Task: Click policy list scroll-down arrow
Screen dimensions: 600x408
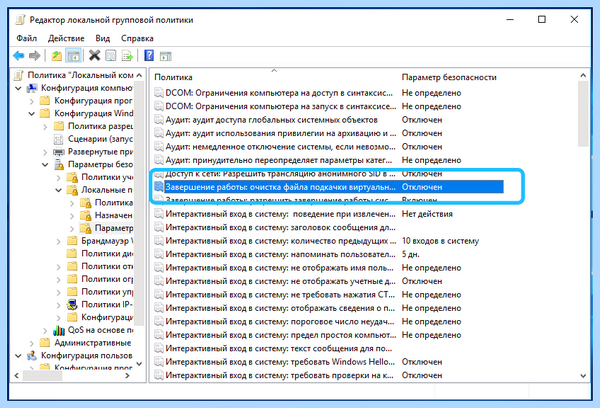Action: pyautogui.click(x=583, y=376)
